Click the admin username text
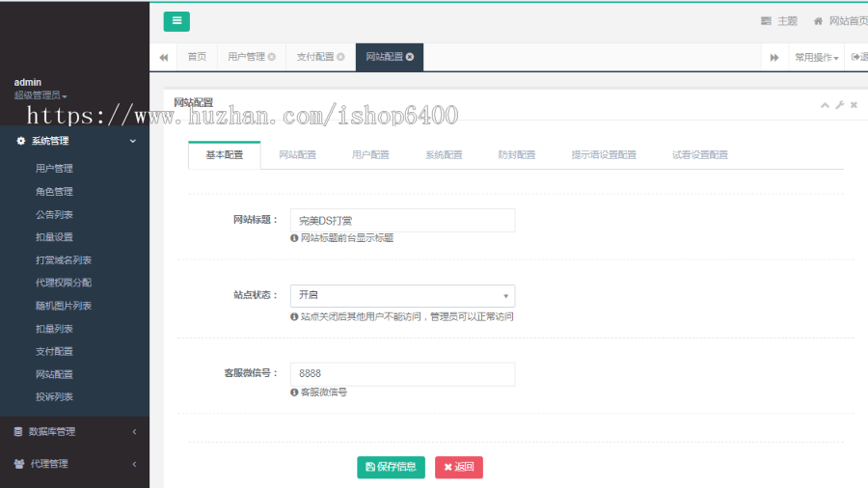 pos(28,82)
